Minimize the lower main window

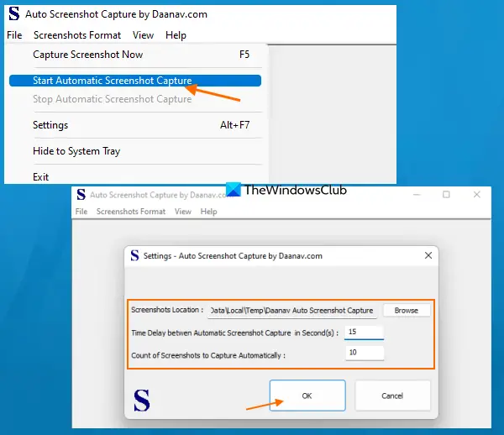417,195
